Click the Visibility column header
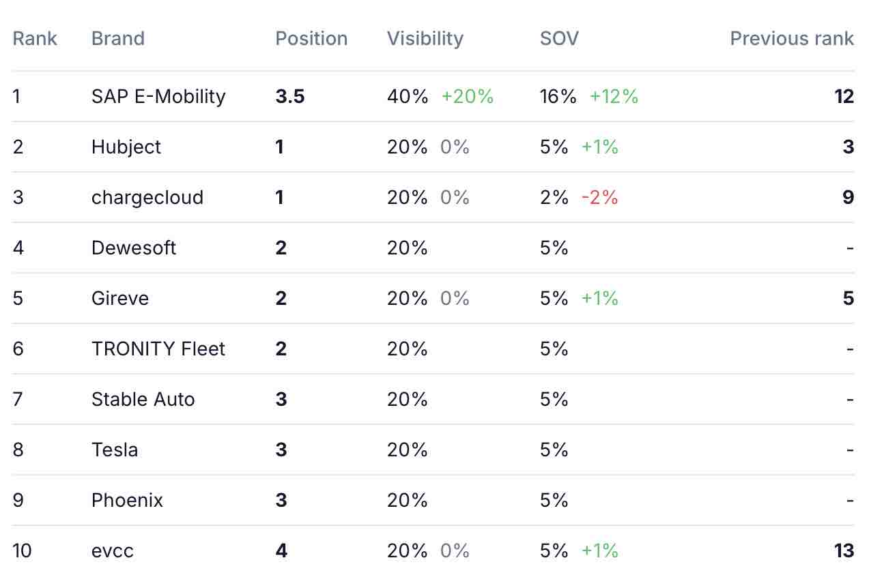 pyautogui.click(x=425, y=38)
